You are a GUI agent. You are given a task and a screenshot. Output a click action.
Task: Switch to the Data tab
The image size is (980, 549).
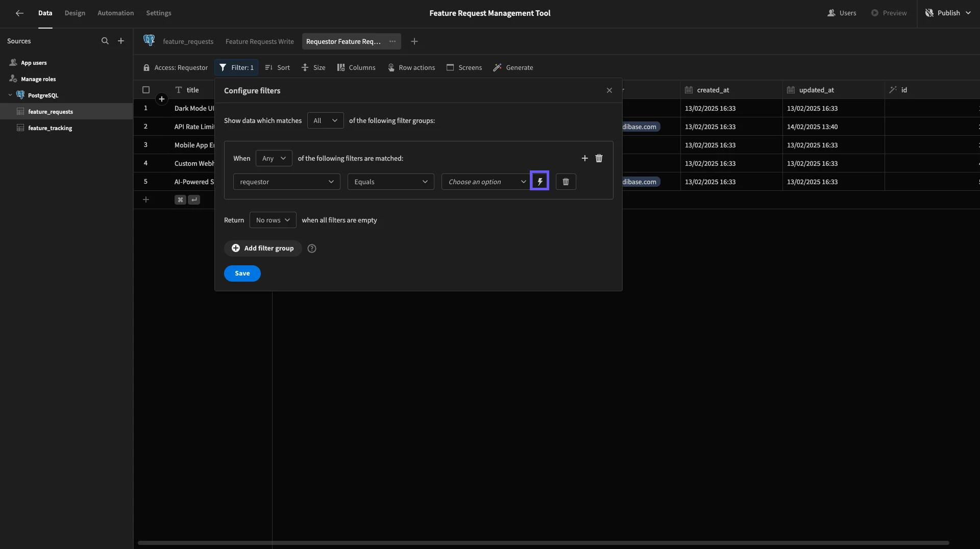click(x=45, y=13)
